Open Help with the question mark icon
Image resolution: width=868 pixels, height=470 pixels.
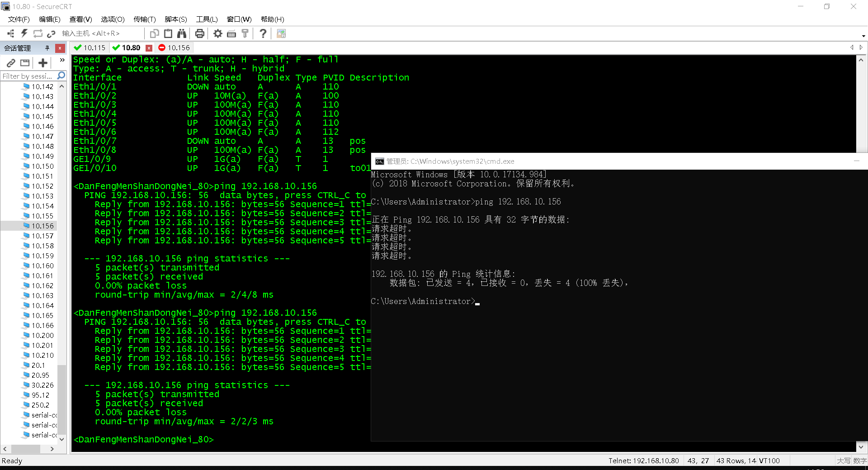pyautogui.click(x=263, y=33)
